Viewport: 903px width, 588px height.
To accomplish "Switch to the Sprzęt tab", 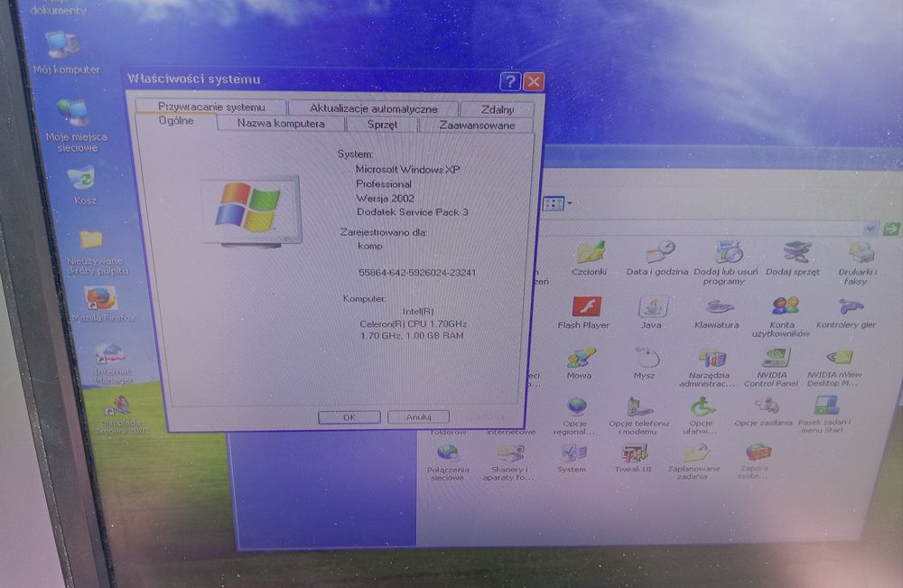I will (x=382, y=125).
